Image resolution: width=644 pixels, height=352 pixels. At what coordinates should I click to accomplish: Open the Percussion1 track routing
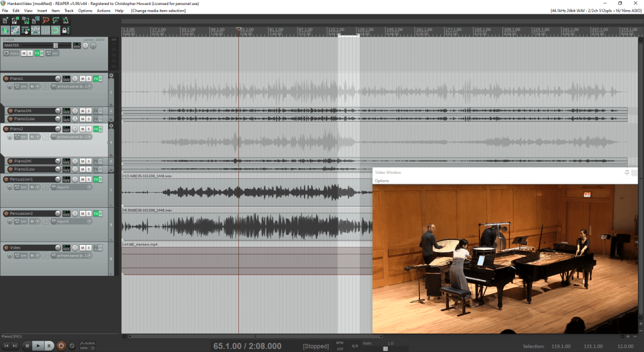tap(67, 179)
